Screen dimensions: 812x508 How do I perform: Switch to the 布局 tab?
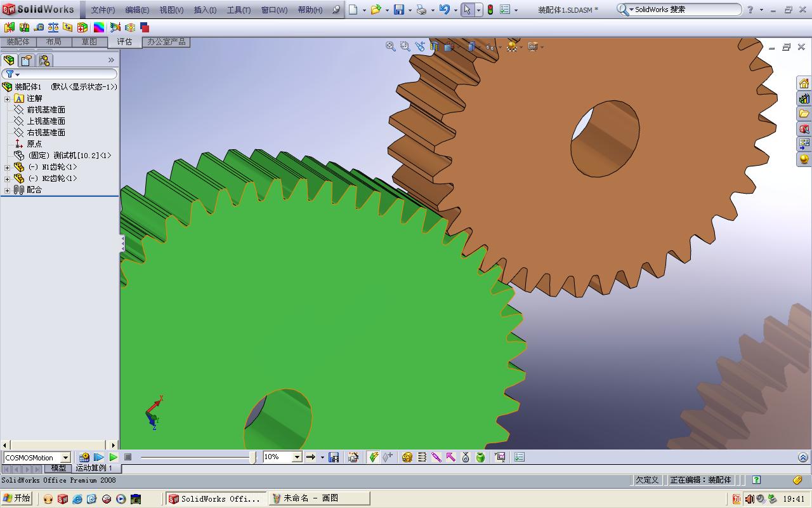click(54, 42)
